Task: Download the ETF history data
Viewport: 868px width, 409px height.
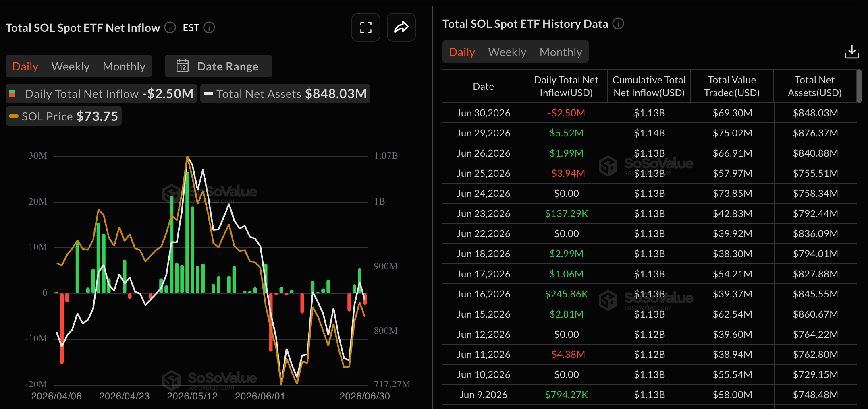Action: (x=852, y=52)
